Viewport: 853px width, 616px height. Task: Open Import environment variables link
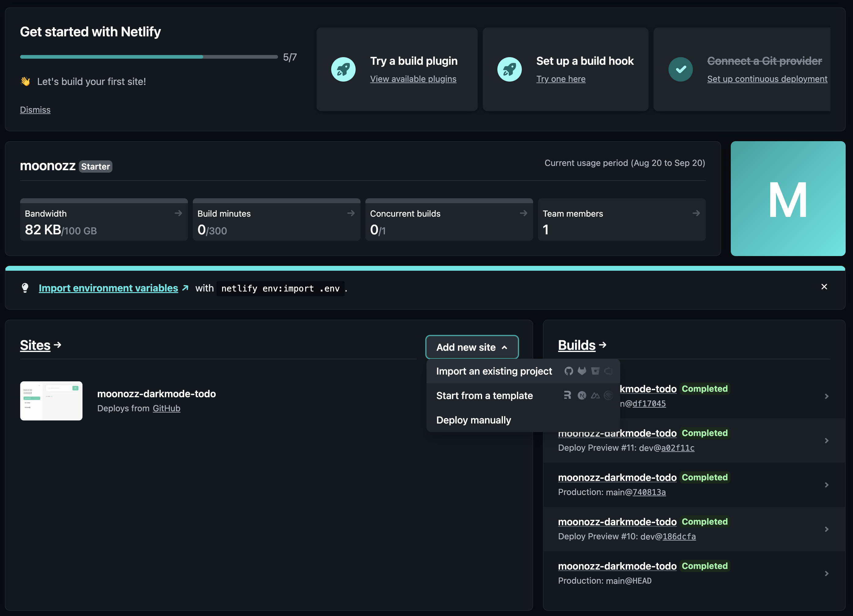[108, 288]
